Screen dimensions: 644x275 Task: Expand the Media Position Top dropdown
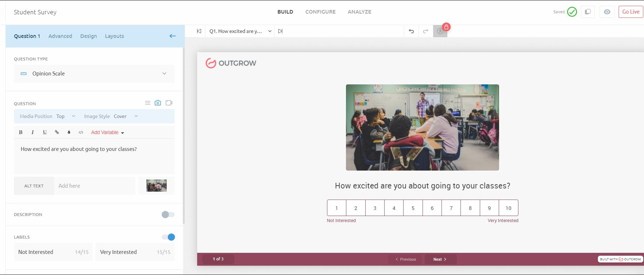point(66,116)
